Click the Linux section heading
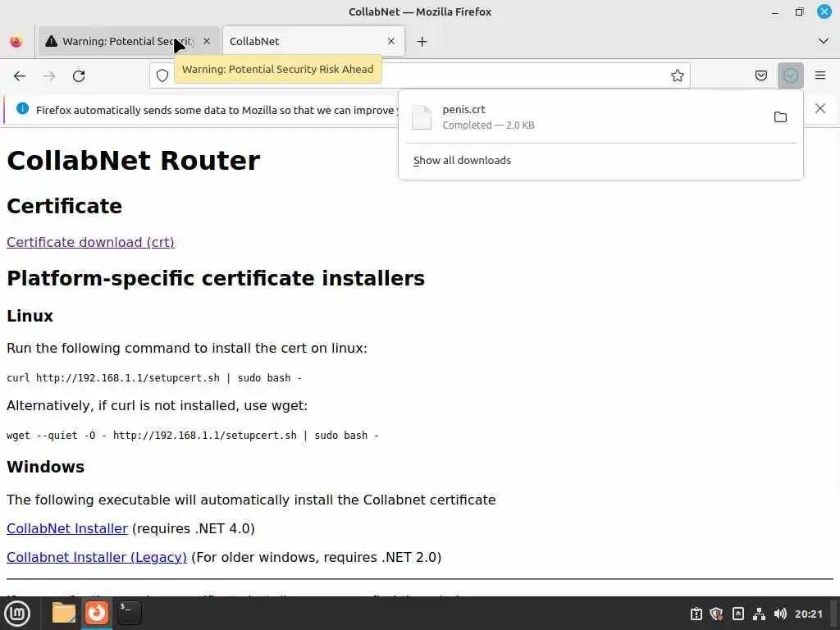Image resolution: width=840 pixels, height=630 pixels. [30, 316]
